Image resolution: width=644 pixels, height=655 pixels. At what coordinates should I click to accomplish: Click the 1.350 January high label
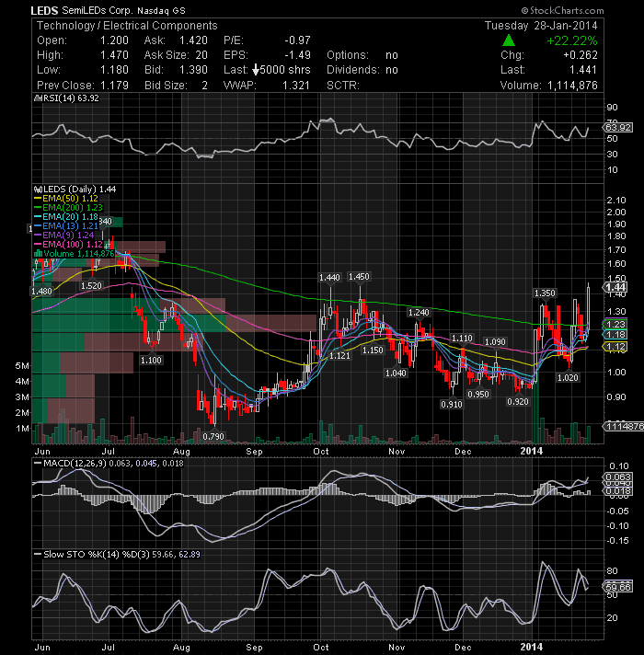tap(545, 293)
